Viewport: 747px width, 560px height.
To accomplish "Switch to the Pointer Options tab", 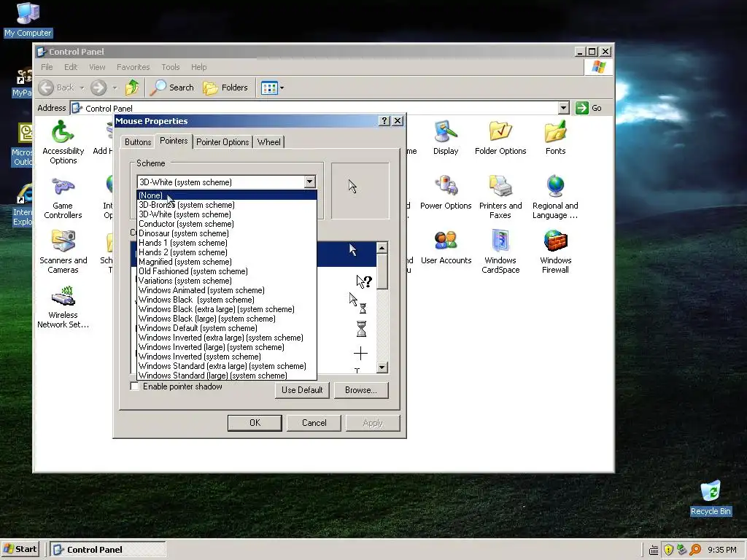I will point(222,142).
